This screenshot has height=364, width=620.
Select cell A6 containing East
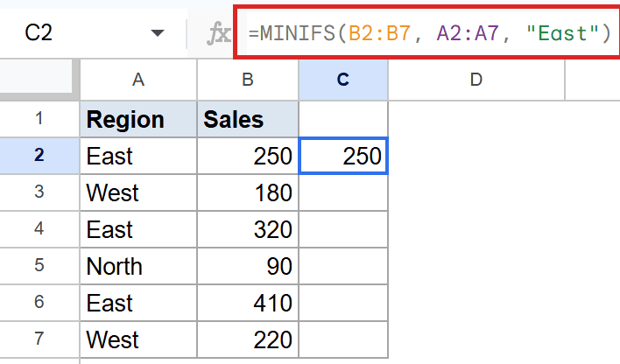pos(138,303)
